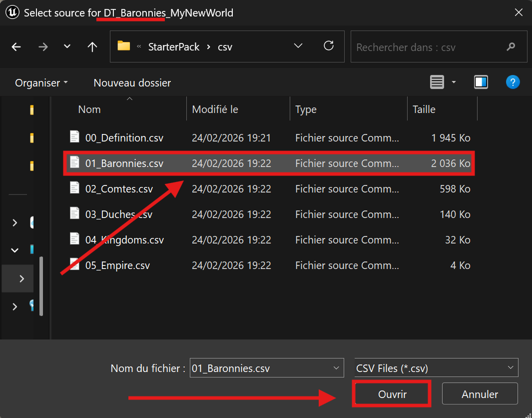The height and width of the screenshot is (418, 532).
Task: Change the file view layout icon
Action: [x=437, y=82]
